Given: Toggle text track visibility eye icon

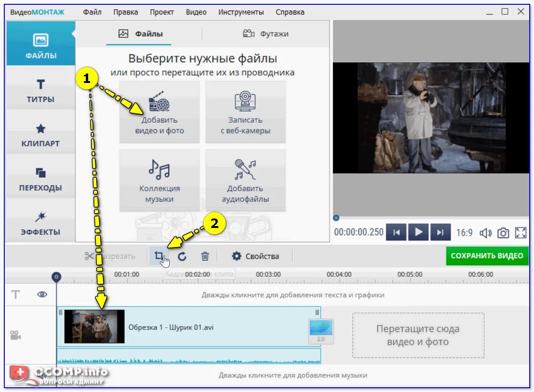Looking at the screenshot, I should click(42, 294).
